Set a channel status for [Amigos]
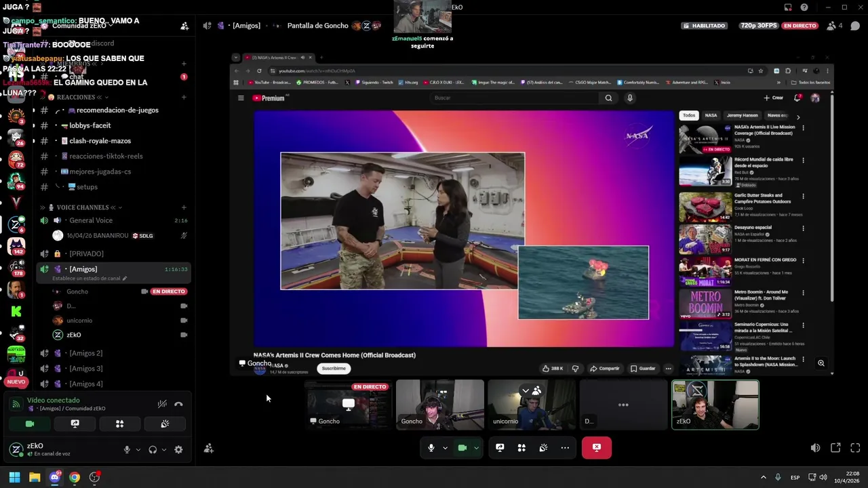The width and height of the screenshot is (868, 488). [90, 279]
